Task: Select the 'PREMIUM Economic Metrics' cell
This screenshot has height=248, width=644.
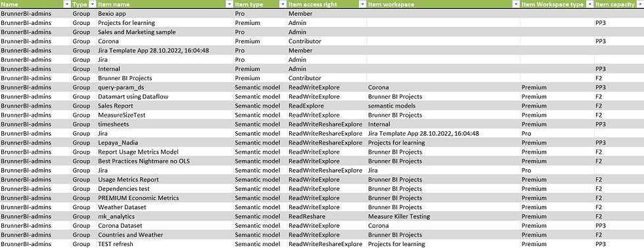Action: 165,198
